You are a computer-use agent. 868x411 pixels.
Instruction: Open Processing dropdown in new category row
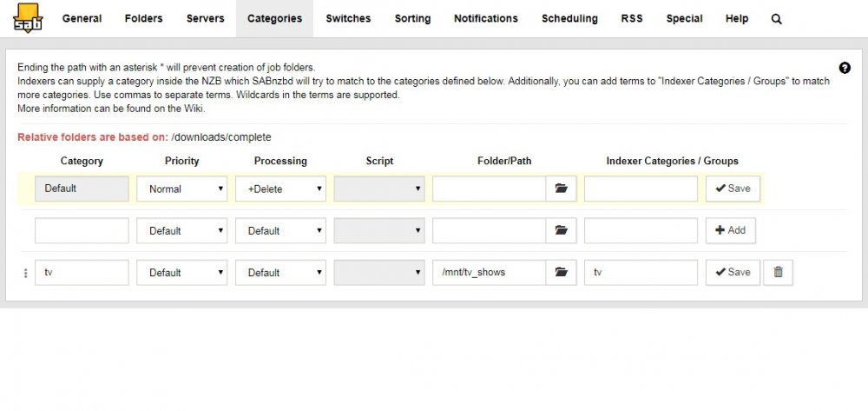tap(280, 230)
